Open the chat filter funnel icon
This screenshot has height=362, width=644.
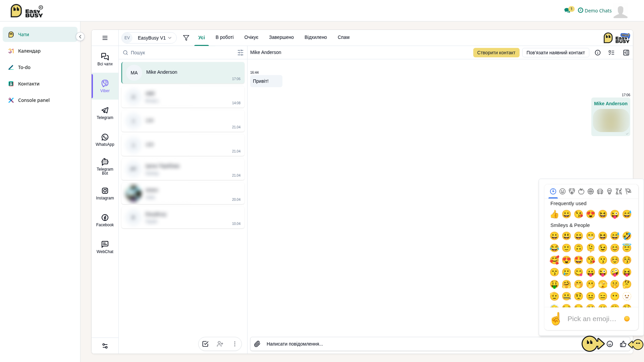click(186, 38)
